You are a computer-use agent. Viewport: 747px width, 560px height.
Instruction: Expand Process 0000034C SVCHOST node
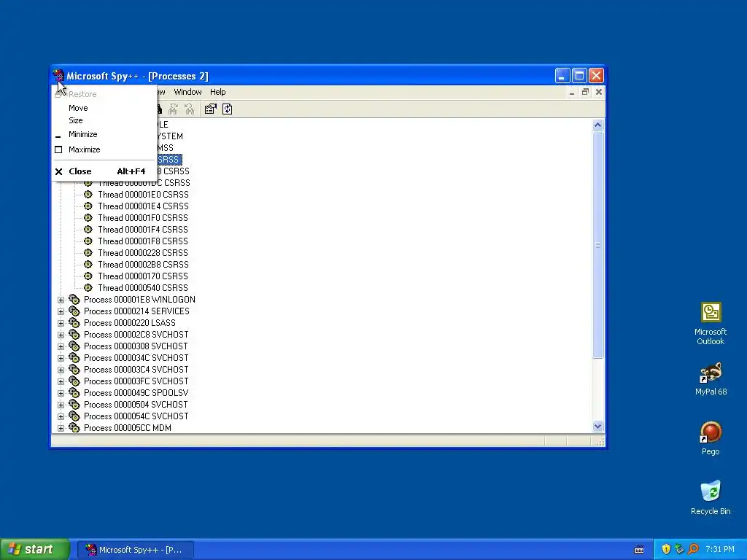click(61, 358)
